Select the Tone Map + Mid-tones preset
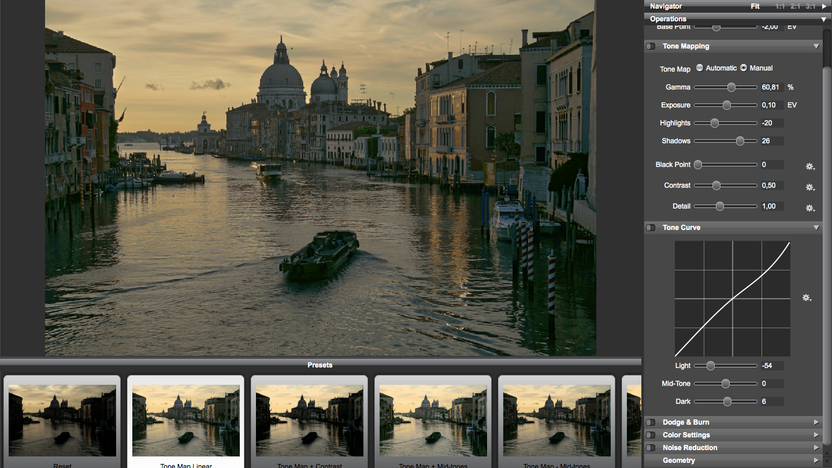This screenshot has height=468, width=832. click(x=433, y=421)
